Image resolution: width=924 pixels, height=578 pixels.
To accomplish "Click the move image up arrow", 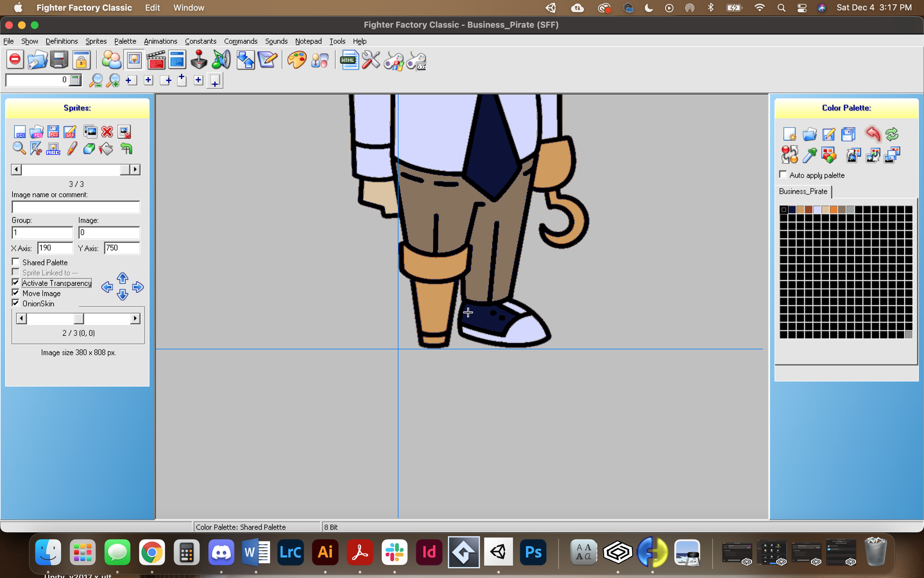I will 122,278.
